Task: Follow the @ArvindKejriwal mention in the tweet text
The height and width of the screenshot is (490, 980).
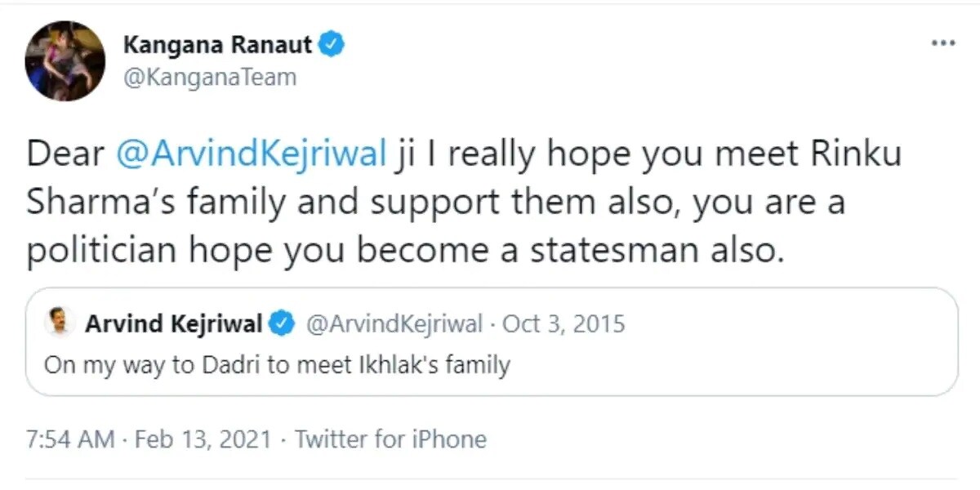Action: [252, 155]
